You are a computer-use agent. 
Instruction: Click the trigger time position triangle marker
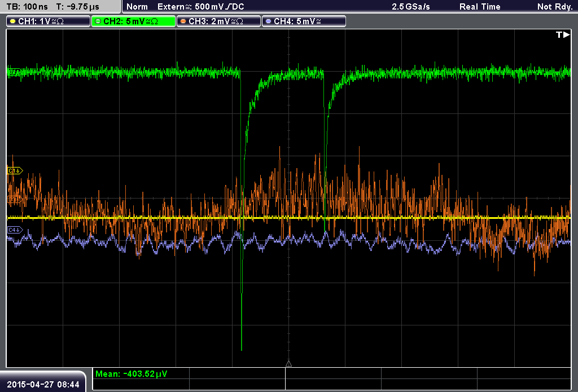(288, 363)
